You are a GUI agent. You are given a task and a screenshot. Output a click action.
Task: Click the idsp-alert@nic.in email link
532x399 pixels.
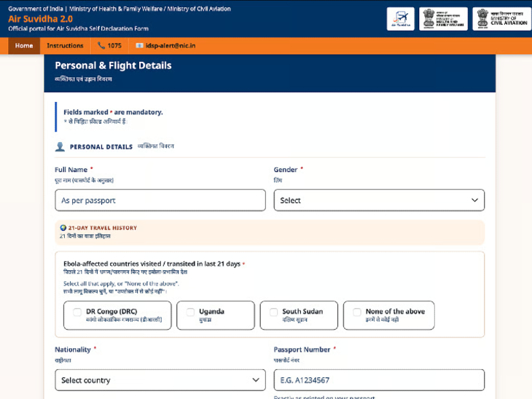(171, 45)
